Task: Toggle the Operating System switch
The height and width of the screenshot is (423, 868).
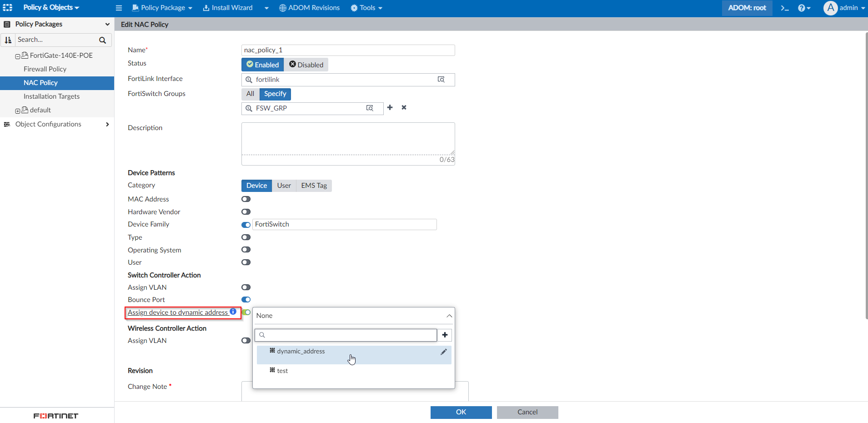Action: [x=246, y=250]
